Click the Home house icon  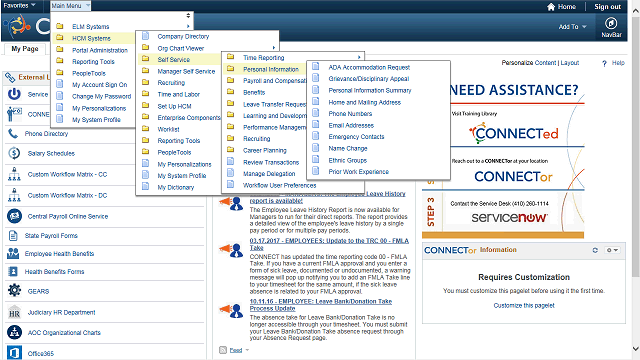pyautogui.click(x=551, y=7)
